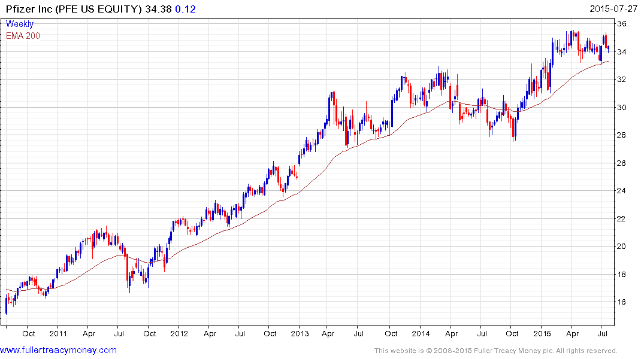The width and height of the screenshot is (644, 359).
Task: Click the Weekly interval label
Action: point(19,24)
